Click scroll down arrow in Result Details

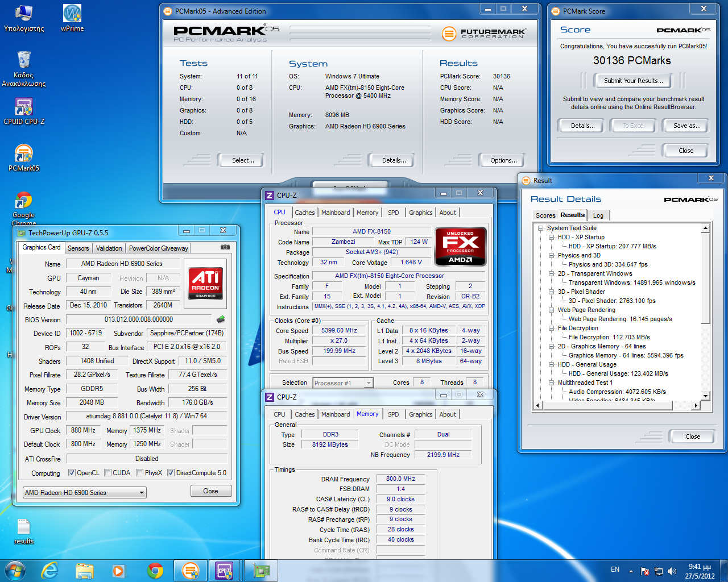point(705,396)
